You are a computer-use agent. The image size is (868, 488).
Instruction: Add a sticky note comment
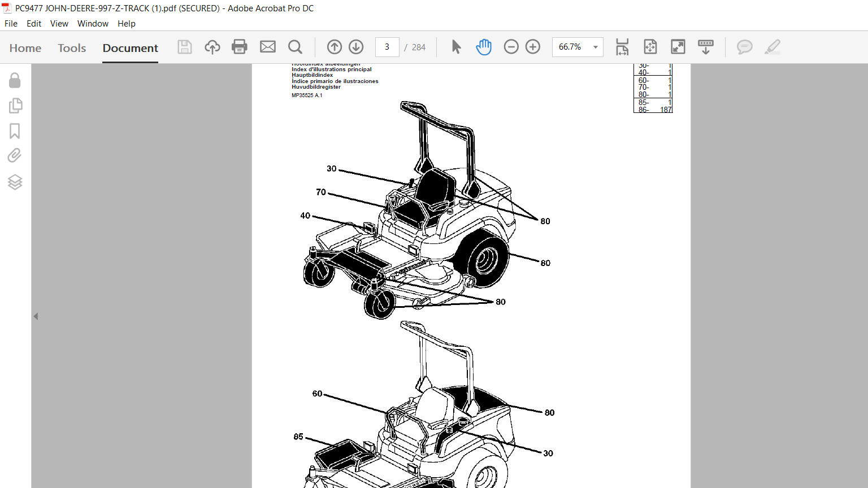point(745,47)
